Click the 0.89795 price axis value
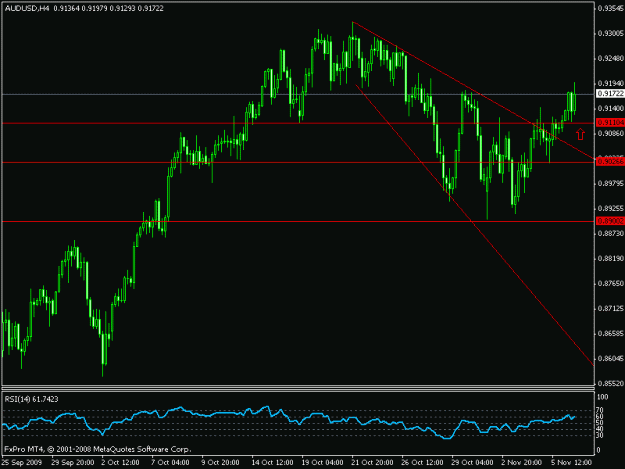This screenshot has height=469, width=625. 610,184
